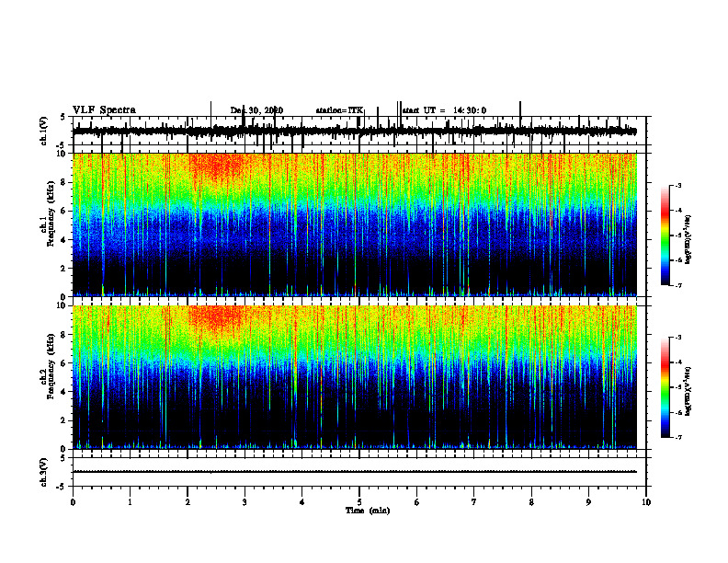Click the "station=ITK" label

(x=339, y=110)
